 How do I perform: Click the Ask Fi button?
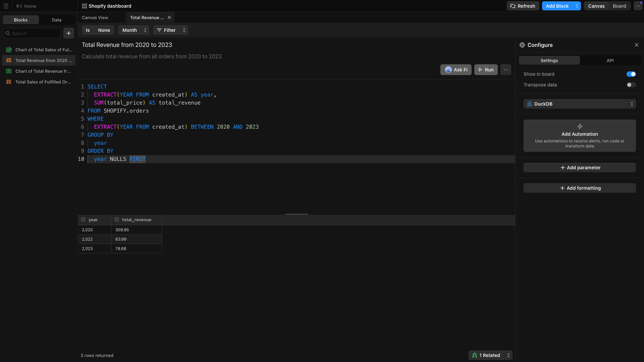[x=456, y=70]
